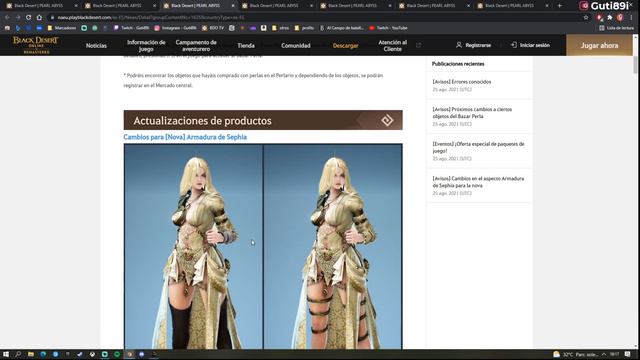The height and width of the screenshot is (360, 640).
Task: Open the Instagram - Guti89i bookmark
Action: coord(176,28)
